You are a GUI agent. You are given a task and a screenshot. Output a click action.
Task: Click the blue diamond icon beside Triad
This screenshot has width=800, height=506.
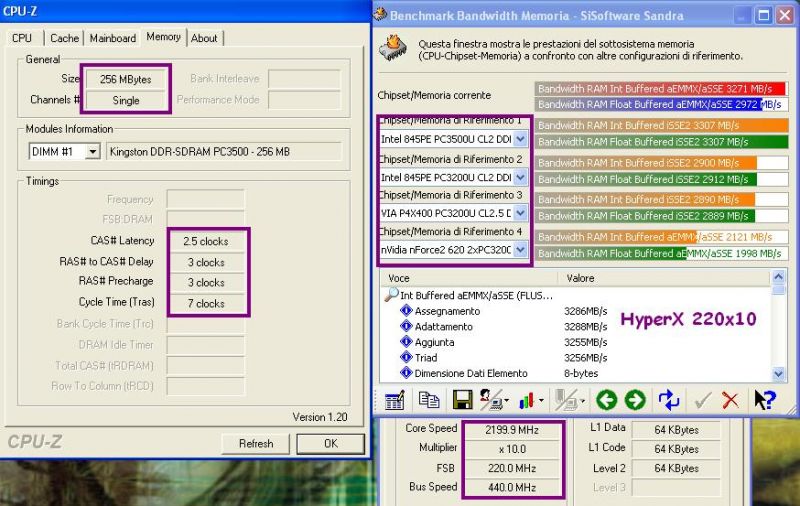tap(406, 357)
